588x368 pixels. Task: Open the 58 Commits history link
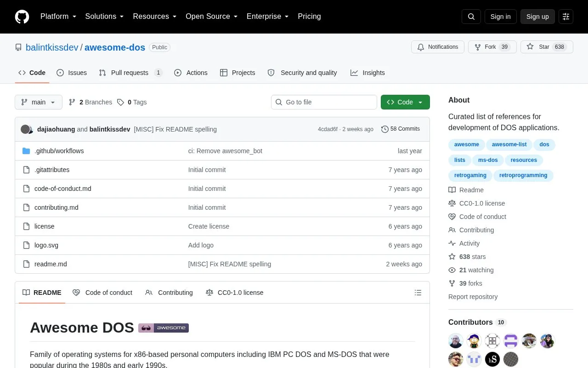(x=401, y=129)
